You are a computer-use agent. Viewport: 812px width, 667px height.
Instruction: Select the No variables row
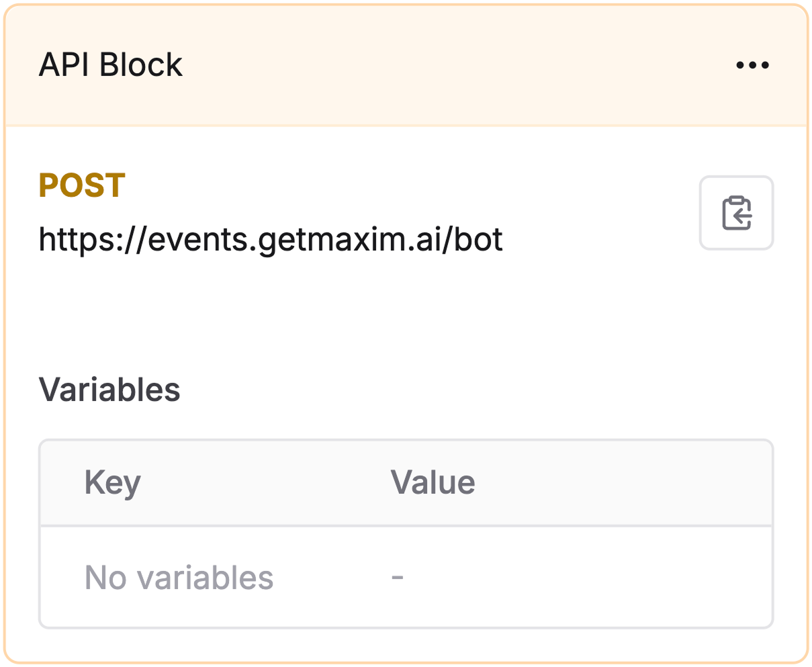(x=179, y=577)
